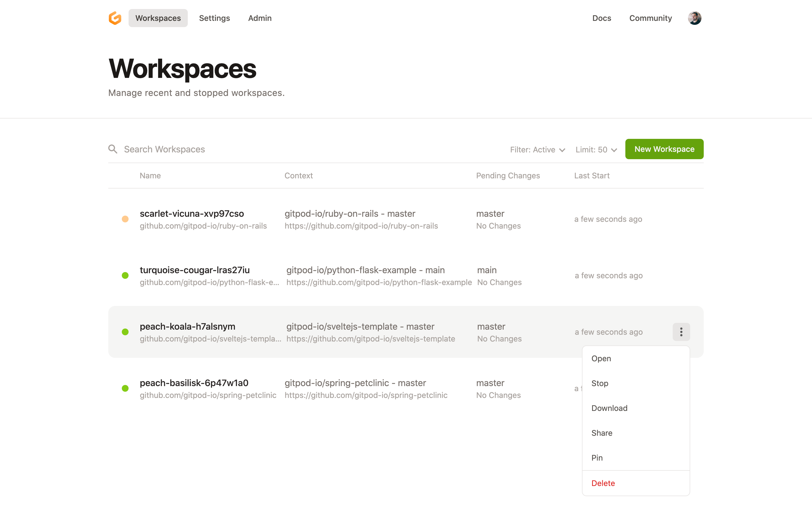Click the python-flask-example GitHub context URL
This screenshot has height=508, width=812.
coord(379,282)
